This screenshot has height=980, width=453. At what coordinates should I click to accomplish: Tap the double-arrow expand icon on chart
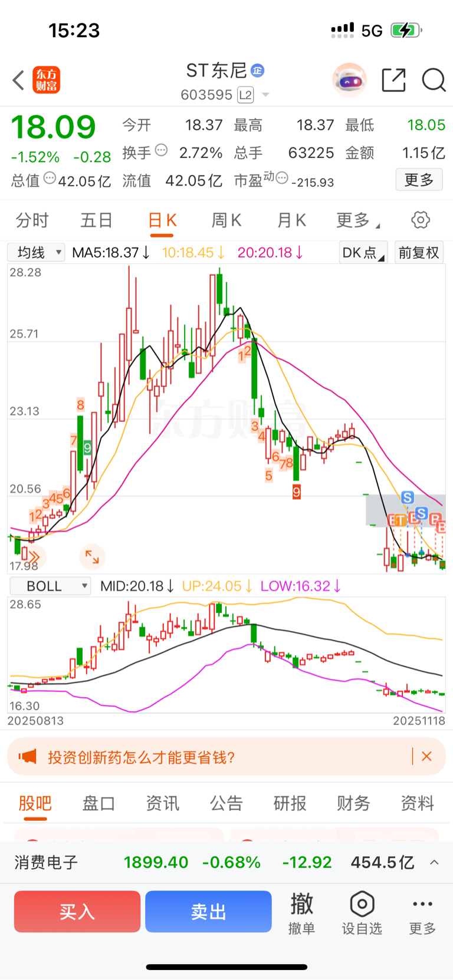click(x=33, y=556)
